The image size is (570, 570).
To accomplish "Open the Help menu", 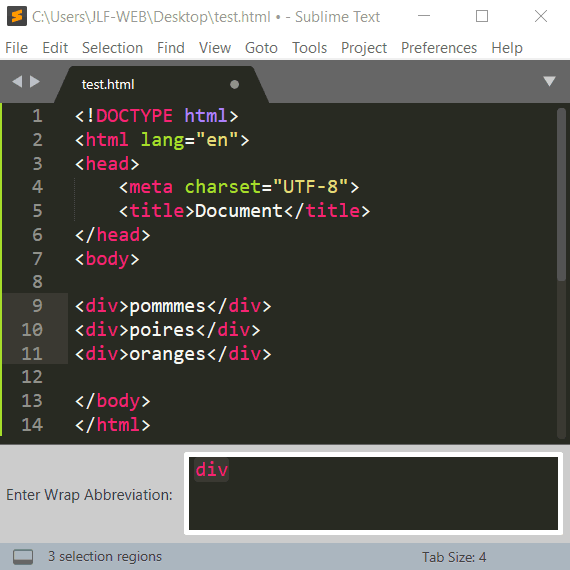I will pyautogui.click(x=507, y=48).
